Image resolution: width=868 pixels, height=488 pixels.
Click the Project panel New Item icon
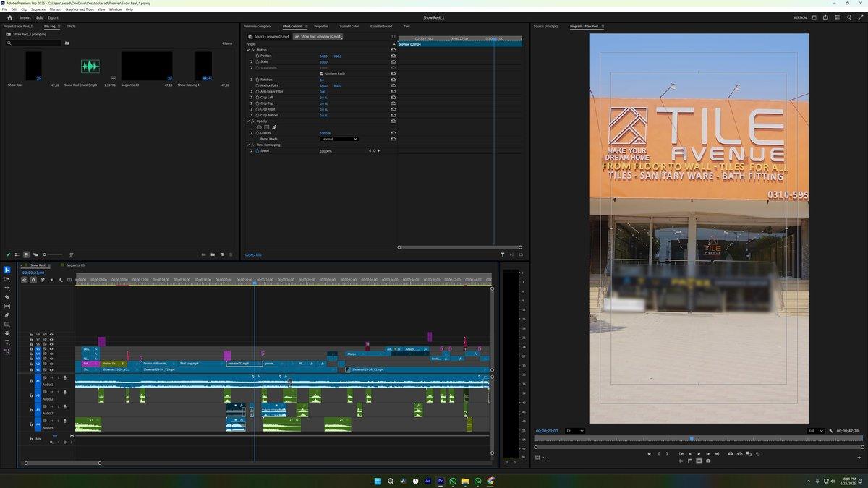click(x=222, y=254)
